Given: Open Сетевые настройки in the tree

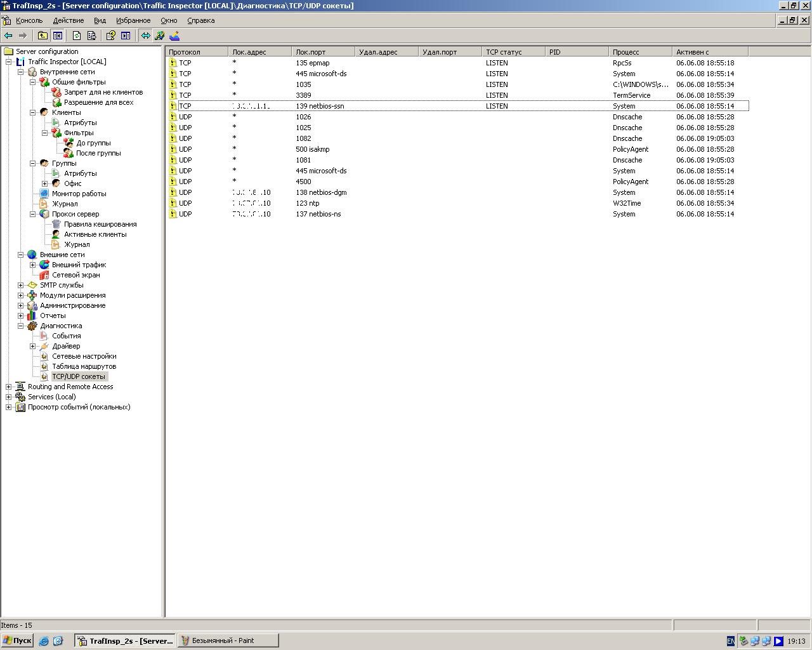Looking at the screenshot, I should pyautogui.click(x=84, y=356).
